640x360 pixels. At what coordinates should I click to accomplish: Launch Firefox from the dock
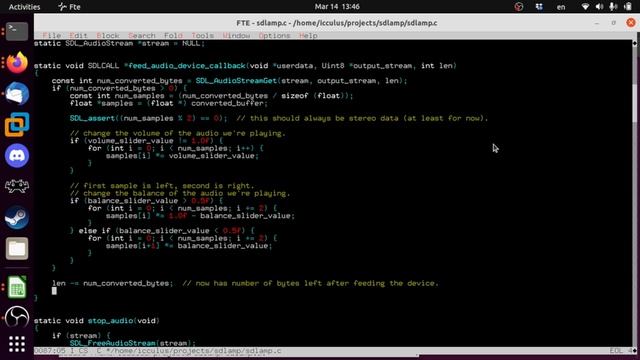click(x=17, y=62)
